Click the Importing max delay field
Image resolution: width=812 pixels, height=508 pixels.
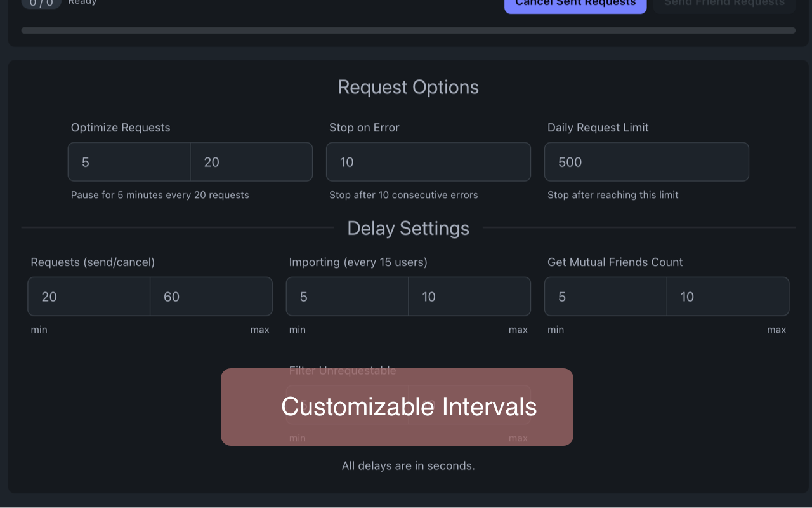click(469, 297)
